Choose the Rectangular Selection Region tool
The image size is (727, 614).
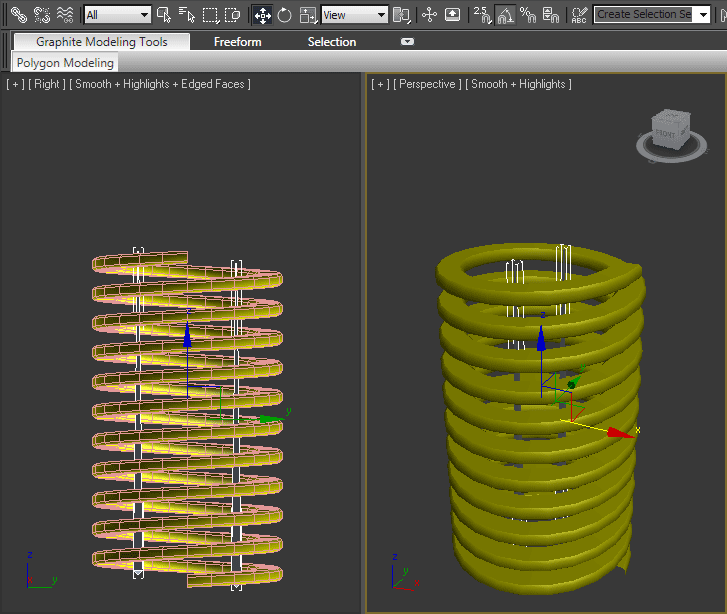click(210, 15)
